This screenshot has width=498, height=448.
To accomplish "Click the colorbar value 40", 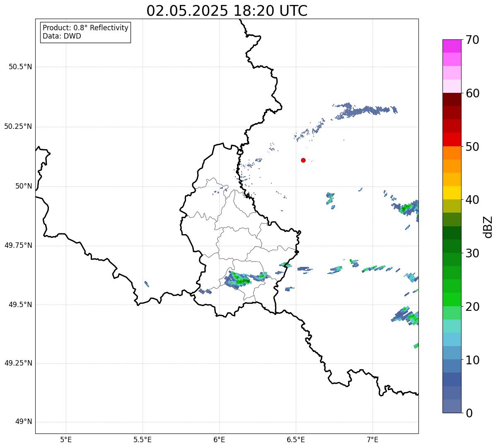I will click(472, 200).
